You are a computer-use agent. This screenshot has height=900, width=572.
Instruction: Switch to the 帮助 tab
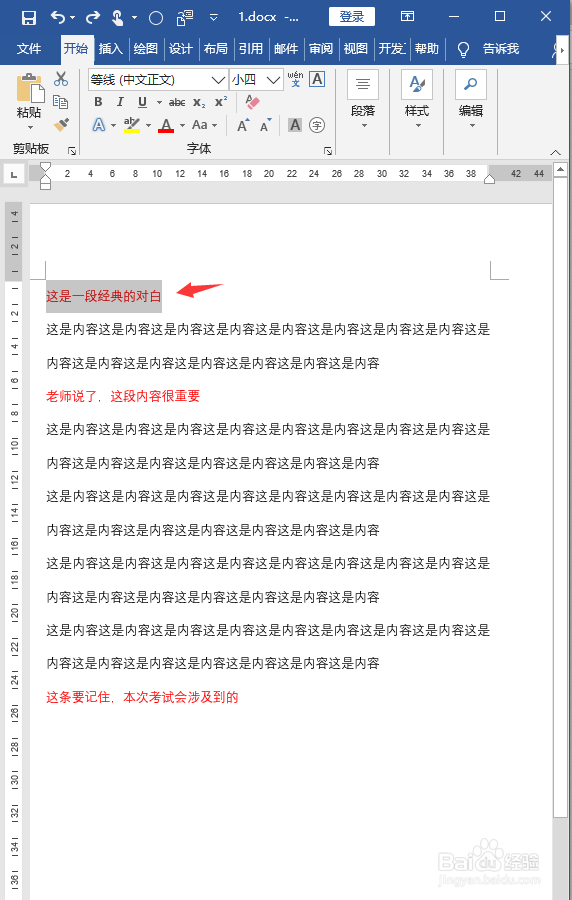coord(426,49)
